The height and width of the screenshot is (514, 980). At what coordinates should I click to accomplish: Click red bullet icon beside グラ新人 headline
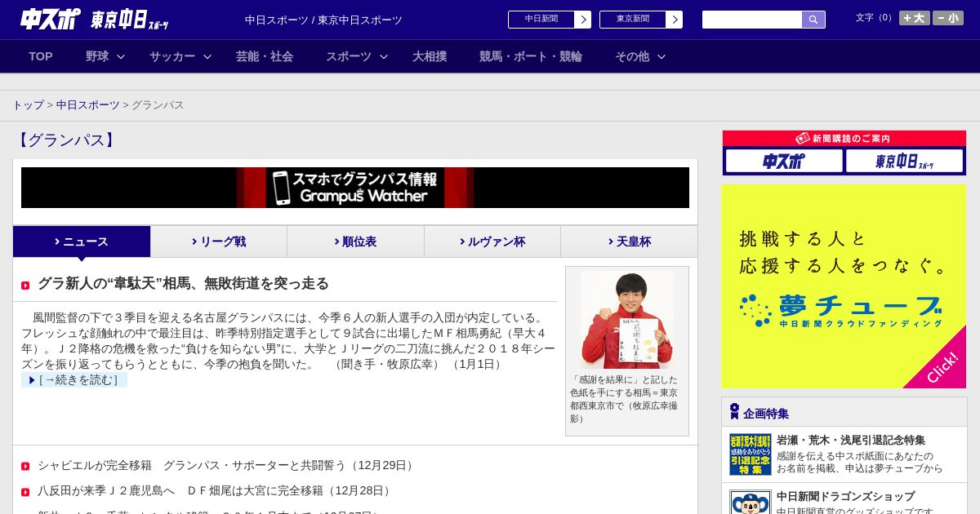point(25,285)
